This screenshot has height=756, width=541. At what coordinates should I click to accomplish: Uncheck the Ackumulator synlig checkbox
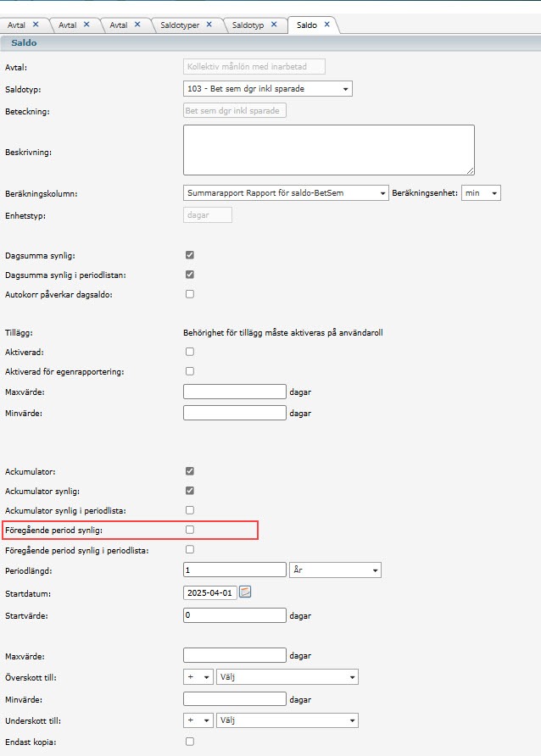[x=190, y=491]
